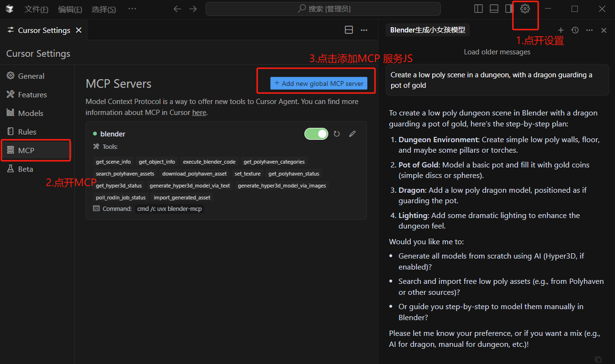Click the get_hyper3d_status tool tag
Image resolution: width=615 pixels, height=364 pixels.
[119, 186]
